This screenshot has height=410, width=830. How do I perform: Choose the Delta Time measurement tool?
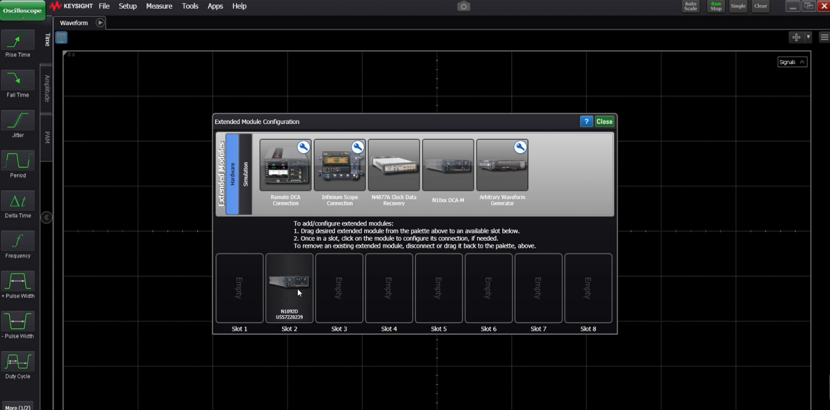coord(17,203)
